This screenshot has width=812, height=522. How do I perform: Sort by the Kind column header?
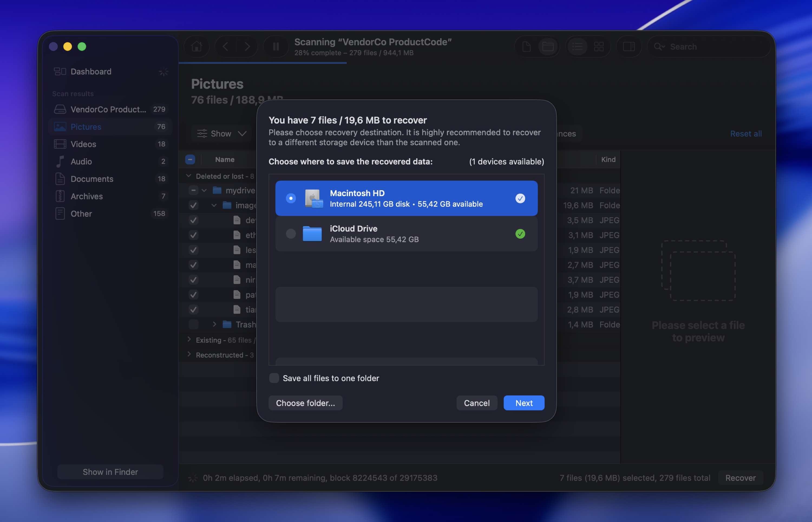coord(608,159)
